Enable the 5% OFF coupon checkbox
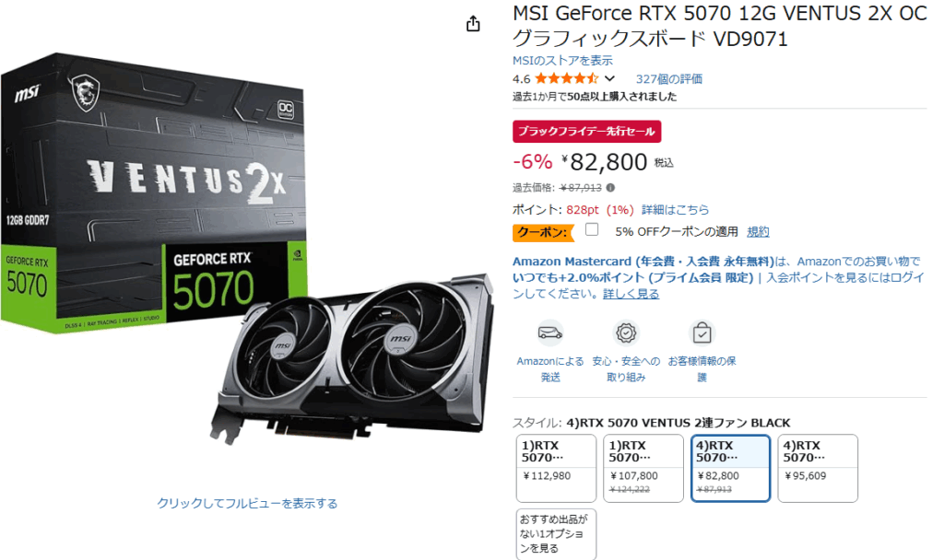This screenshot has height=560, width=944. pos(592,229)
